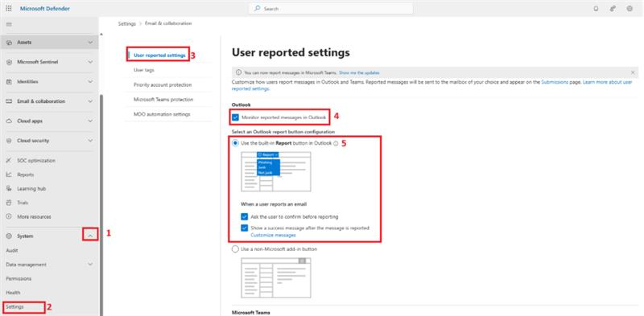This screenshot has width=644, height=316.
Task: Click the Reports chart icon
Action: [9, 174]
